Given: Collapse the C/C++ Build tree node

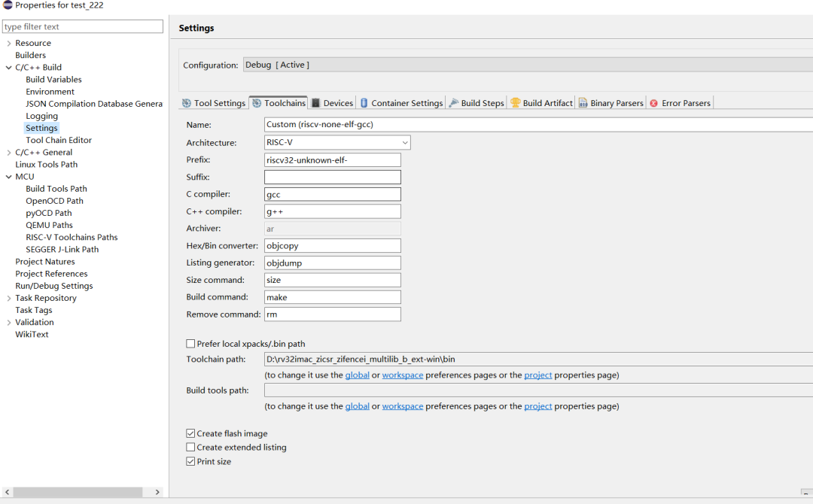Looking at the screenshot, I should (x=9, y=68).
